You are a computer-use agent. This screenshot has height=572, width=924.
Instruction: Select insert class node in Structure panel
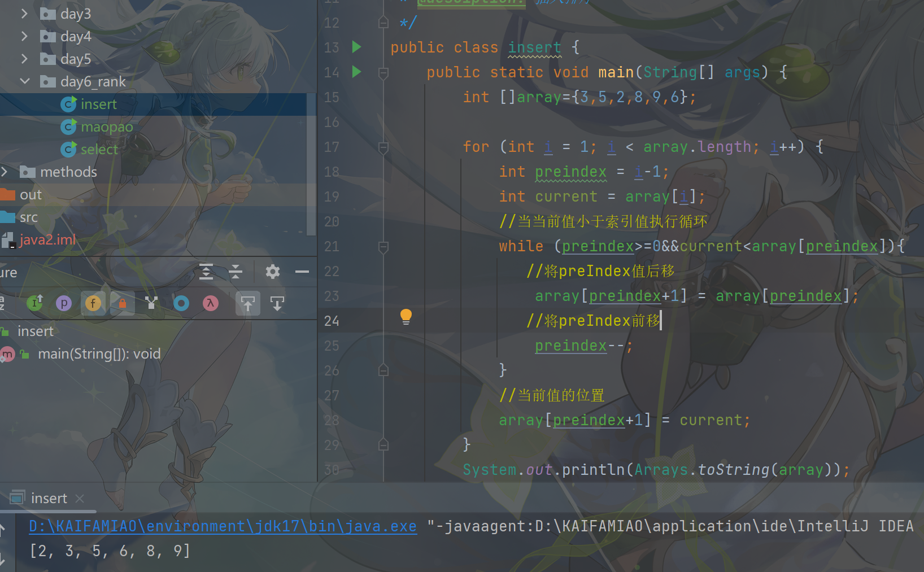pyautogui.click(x=36, y=331)
